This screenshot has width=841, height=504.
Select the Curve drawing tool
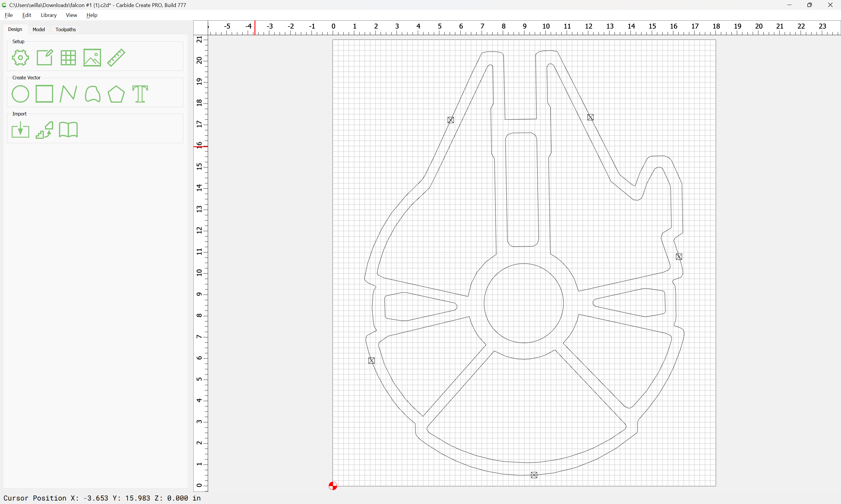[x=93, y=94]
